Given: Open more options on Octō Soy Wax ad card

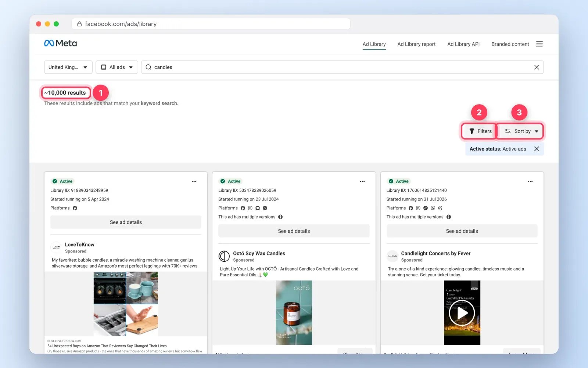Looking at the screenshot, I should (x=362, y=181).
